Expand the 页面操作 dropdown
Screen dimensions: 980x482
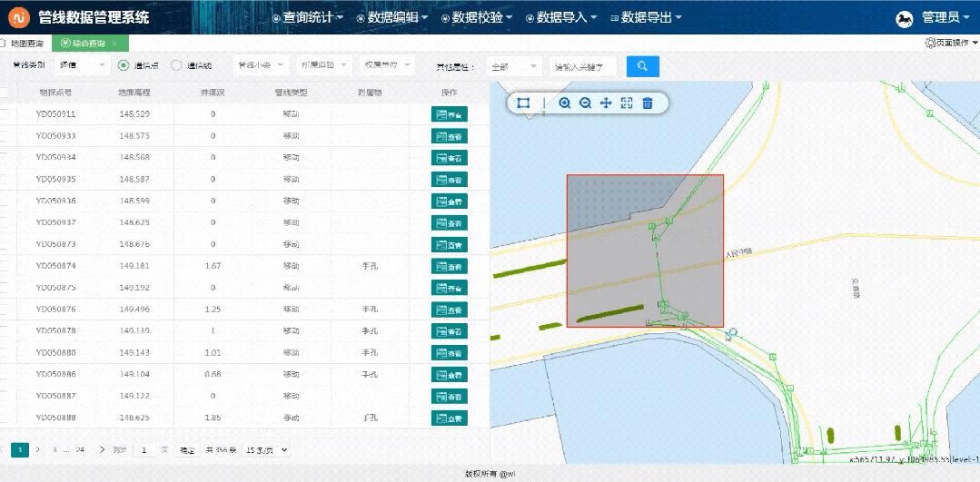click(951, 43)
